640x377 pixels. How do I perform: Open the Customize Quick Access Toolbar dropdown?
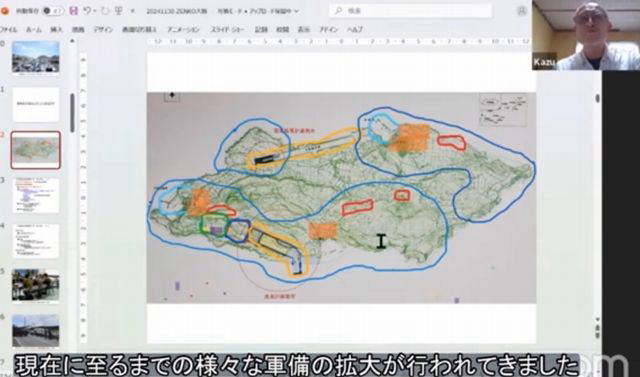132,11
